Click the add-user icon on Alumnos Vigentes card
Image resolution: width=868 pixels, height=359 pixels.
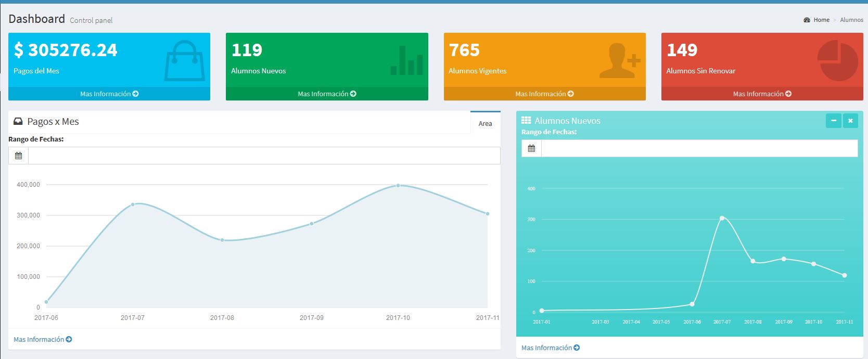click(x=620, y=60)
